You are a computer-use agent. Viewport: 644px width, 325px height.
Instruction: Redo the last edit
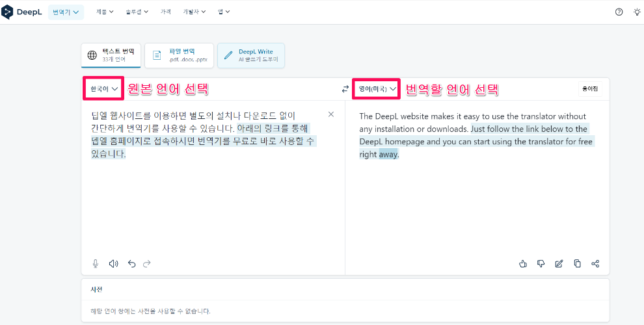[146, 263]
